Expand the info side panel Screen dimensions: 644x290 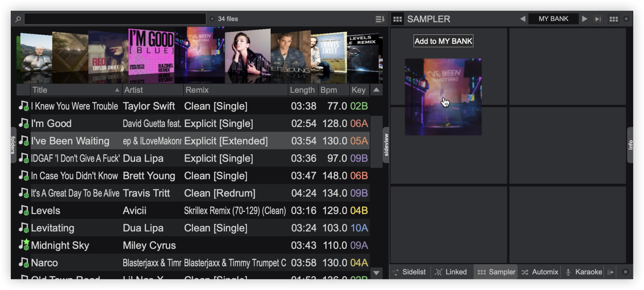[x=630, y=145]
